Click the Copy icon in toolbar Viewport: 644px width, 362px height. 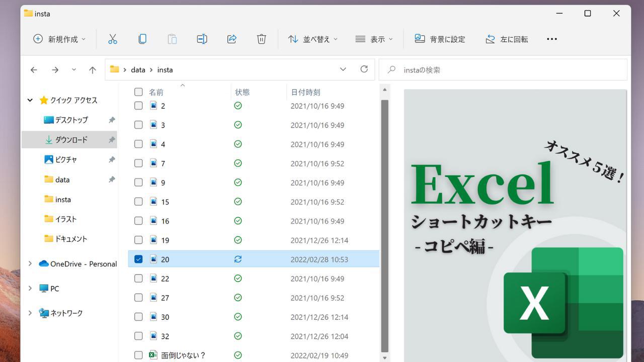[x=142, y=39]
